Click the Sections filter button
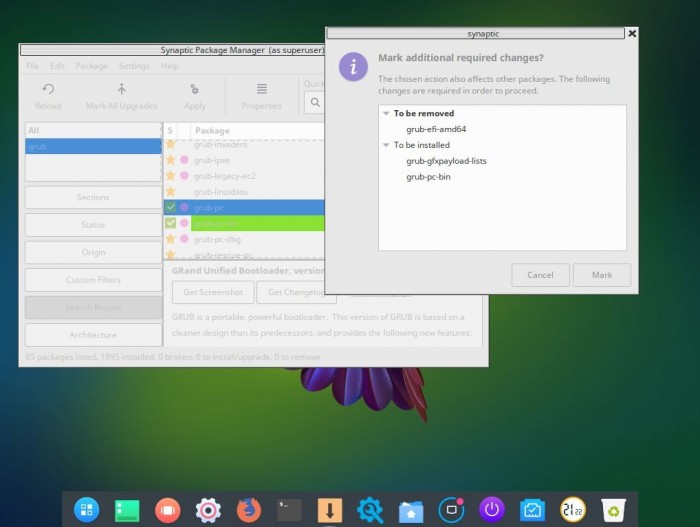This screenshot has height=527, width=700. point(93,197)
